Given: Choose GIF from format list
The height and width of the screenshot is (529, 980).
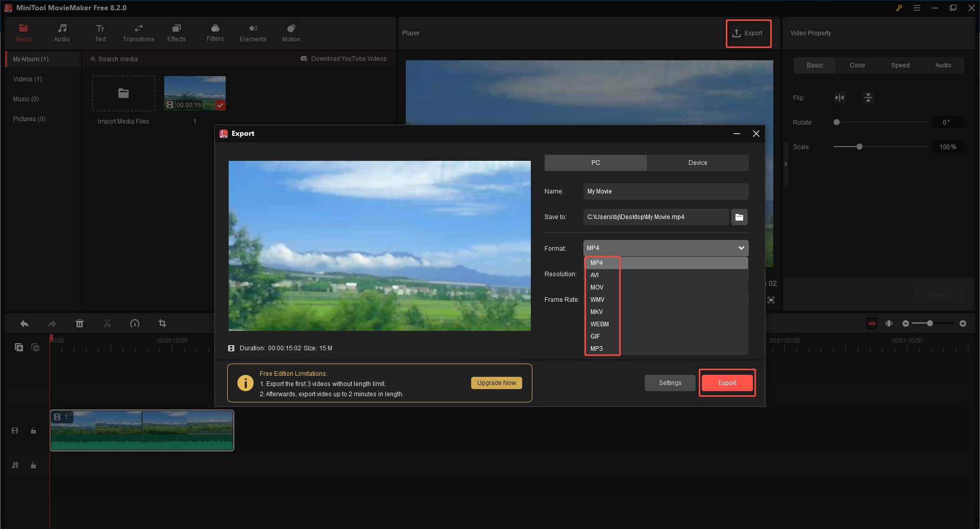Looking at the screenshot, I should point(666,336).
